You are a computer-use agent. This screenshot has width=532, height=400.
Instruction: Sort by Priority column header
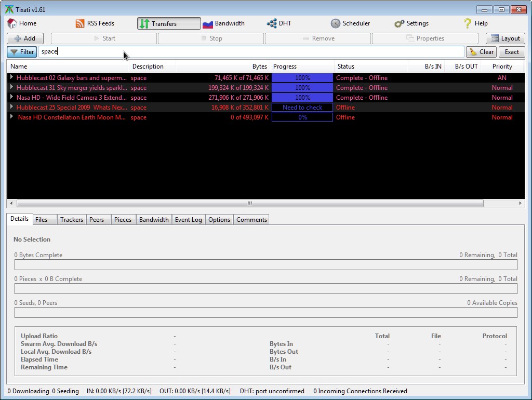click(502, 66)
